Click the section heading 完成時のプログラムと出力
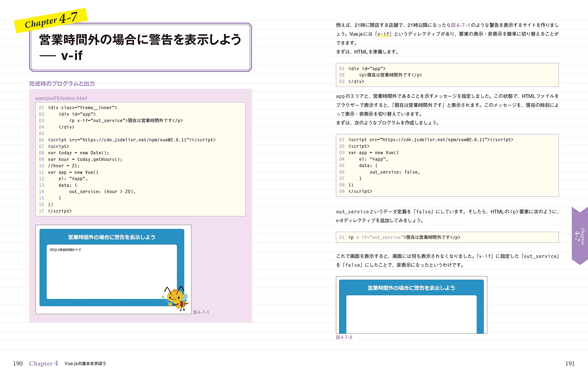This screenshot has height=378, width=588. point(62,84)
